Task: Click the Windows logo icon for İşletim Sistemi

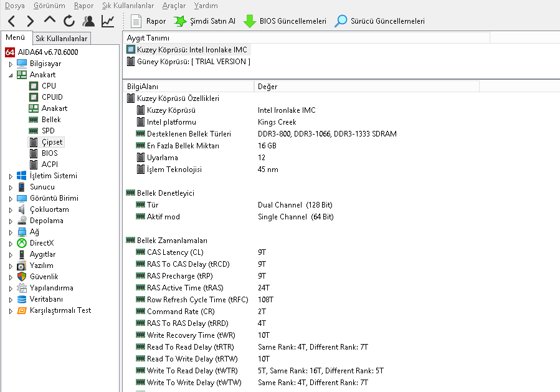Action: click(21, 176)
